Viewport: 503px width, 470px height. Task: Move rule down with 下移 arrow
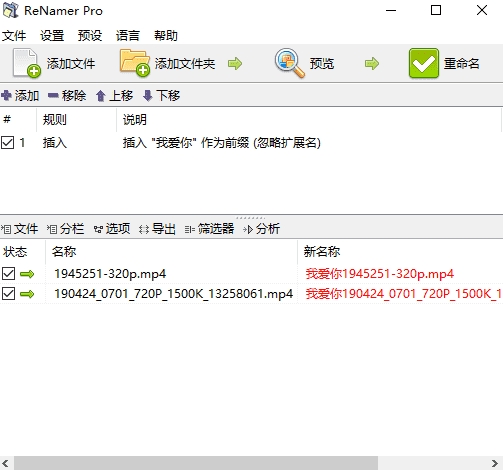pos(147,96)
